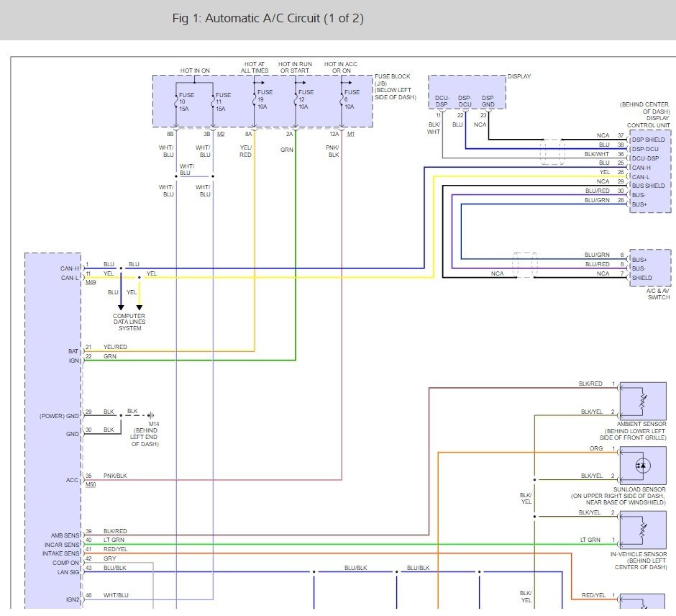Click the '(BEHIND LEFT END OF DASH)' note
This screenshot has width=676, height=616.
click(145, 437)
